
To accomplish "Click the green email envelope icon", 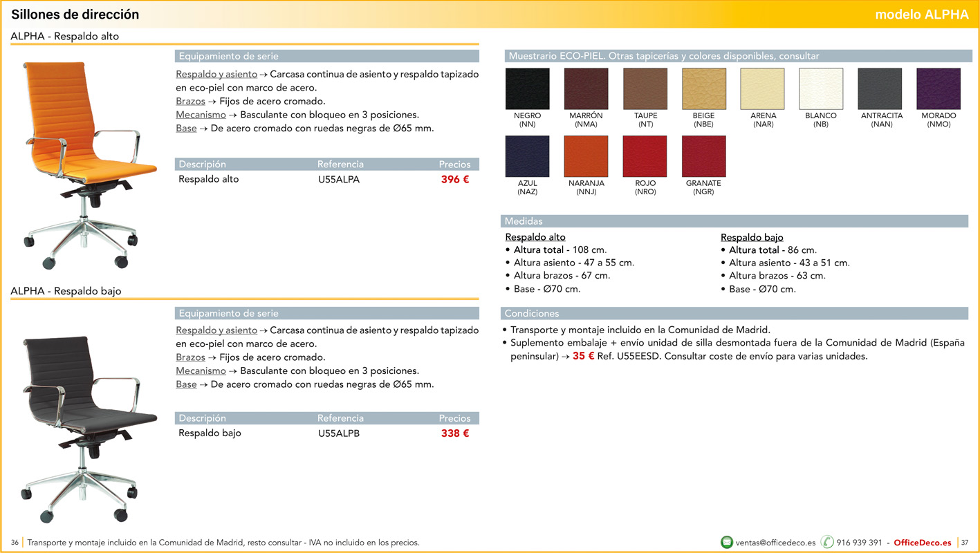I will [x=726, y=543].
